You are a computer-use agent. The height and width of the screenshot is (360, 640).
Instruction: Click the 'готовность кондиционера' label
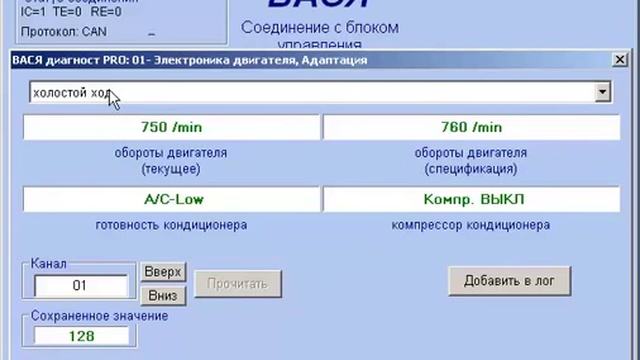click(171, 225)
